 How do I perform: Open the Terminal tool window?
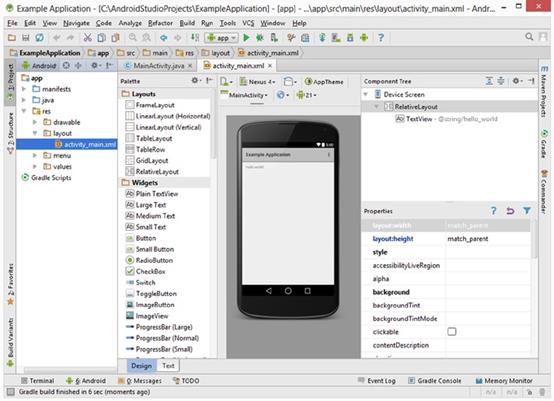coord(37,381)
